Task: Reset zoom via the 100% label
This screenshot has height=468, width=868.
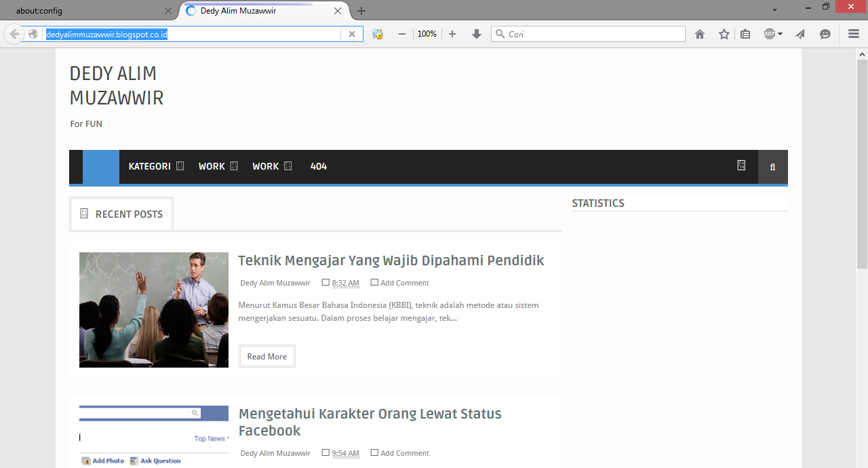Action: coord(427,34)
